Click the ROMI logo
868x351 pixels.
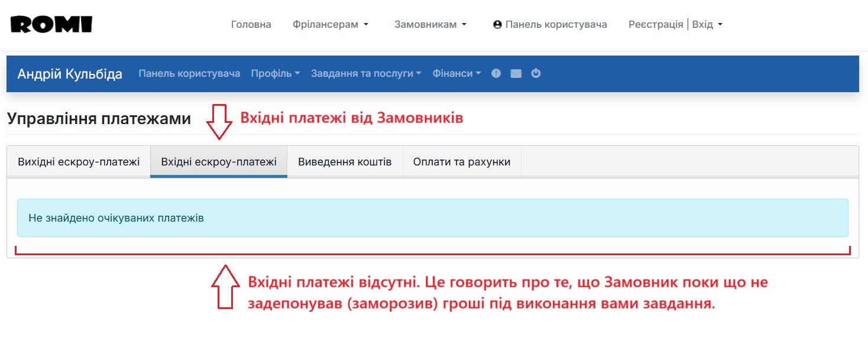[51, 24]
